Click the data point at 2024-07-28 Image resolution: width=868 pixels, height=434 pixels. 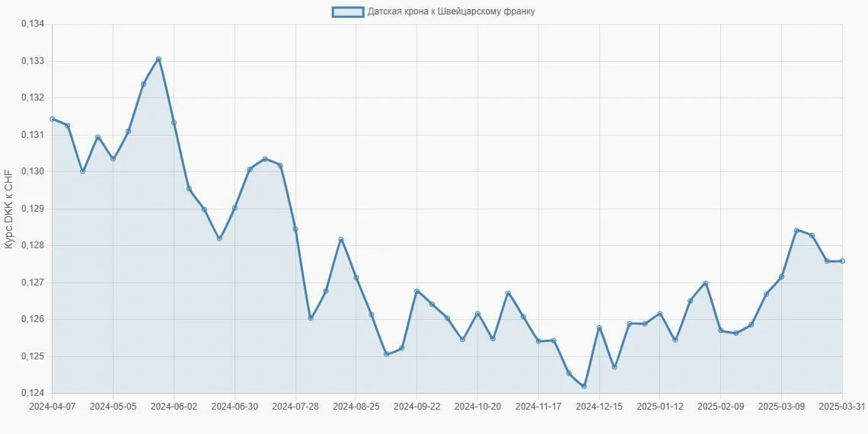[x=295, y=229]
